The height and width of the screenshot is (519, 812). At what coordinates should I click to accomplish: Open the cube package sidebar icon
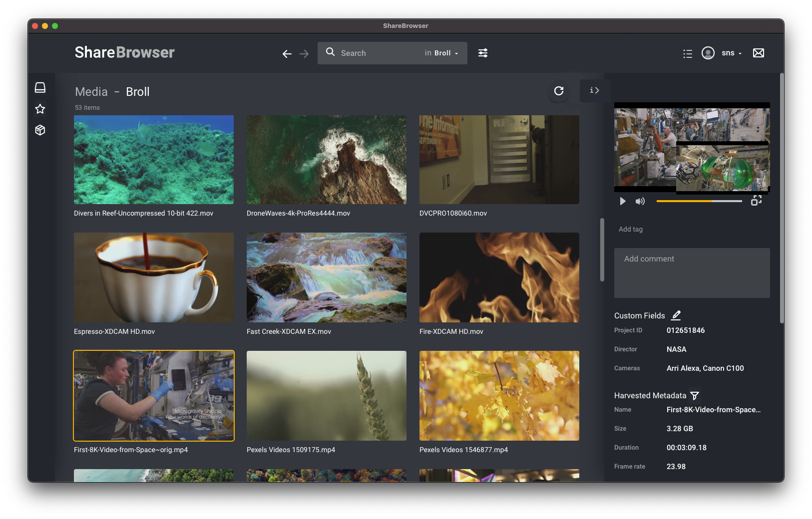click(x=40, y=130)
